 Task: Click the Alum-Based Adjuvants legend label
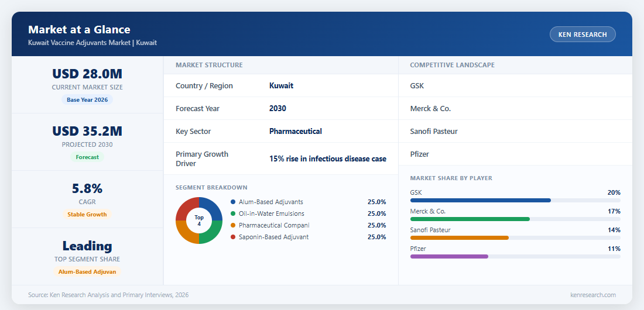[x=271, y=202]
